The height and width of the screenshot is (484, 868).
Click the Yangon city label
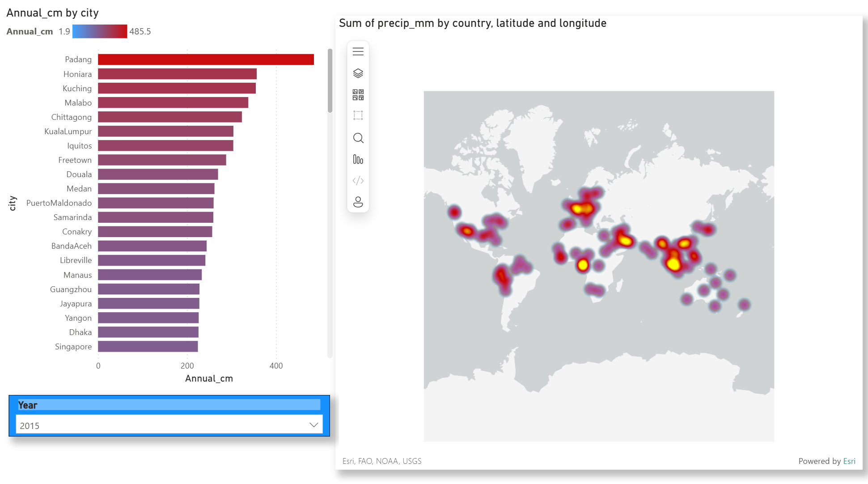78,318
